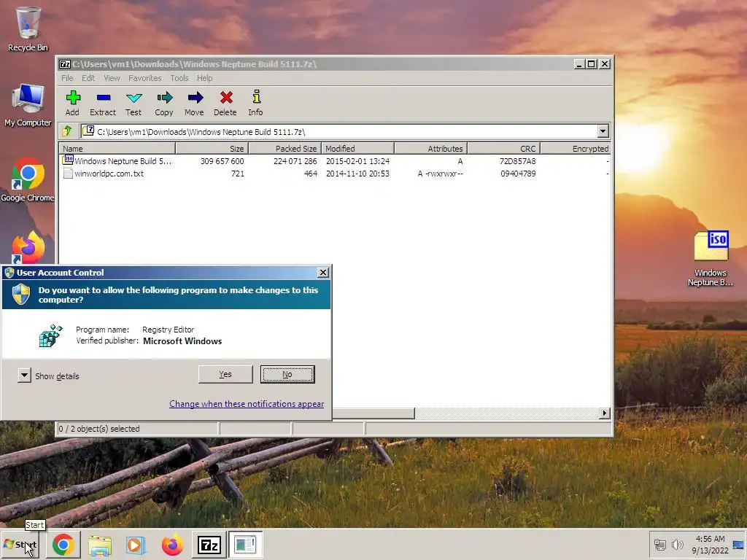Sort by the Attributes column header

tap(430, 149)
